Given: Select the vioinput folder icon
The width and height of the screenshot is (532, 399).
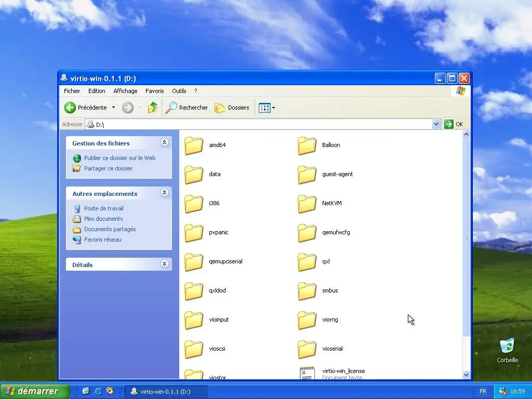Looking at the screenshot, I should coord(194,321).
